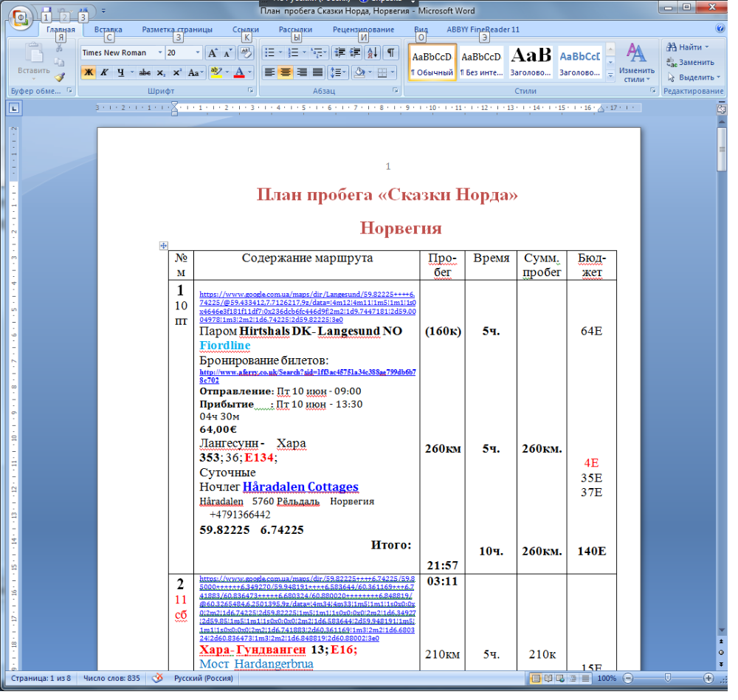The width and height of the screenshot is (738, 700).
Task: Toggle italic formatting button К
Action: click(x=105, y=72)
